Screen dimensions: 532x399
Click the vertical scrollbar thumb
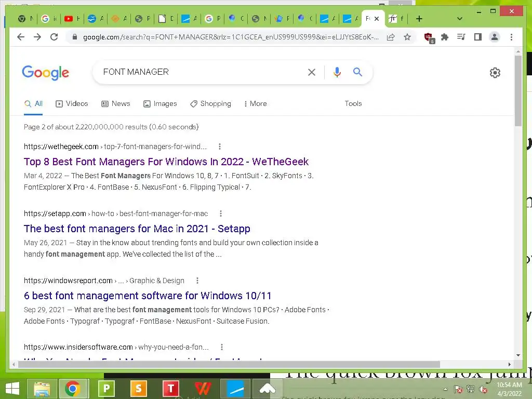[x=518, y=90]
